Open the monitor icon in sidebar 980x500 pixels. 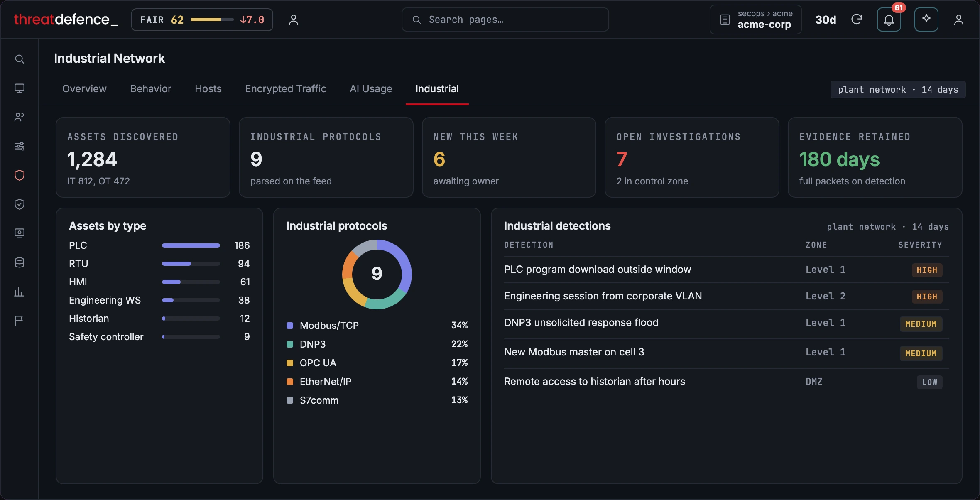(x=20, y=88)
